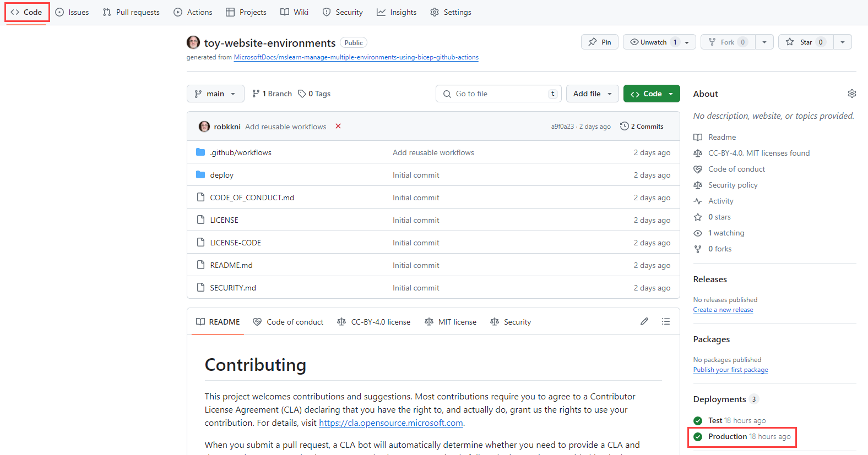868x455 pixels.
Task: View the 1 Branch link
Action: coord(272,94)
